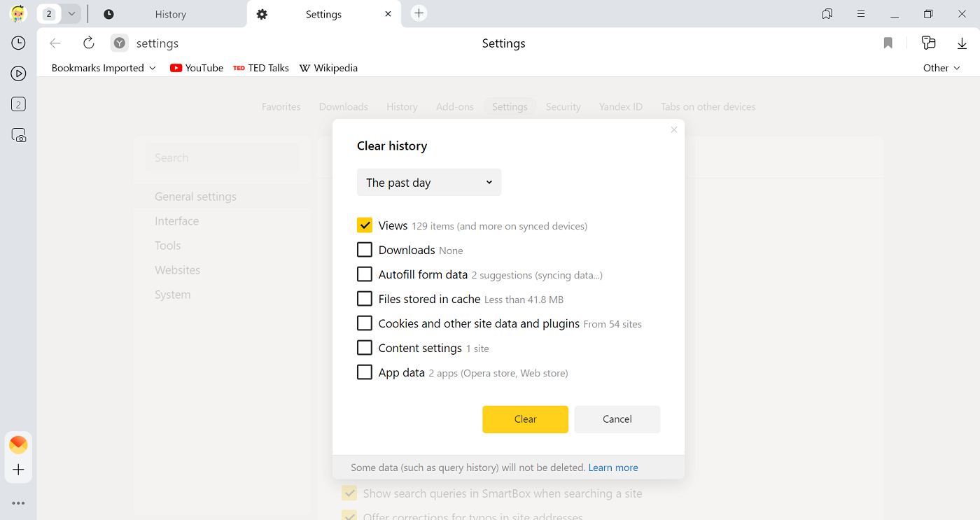Screen dimensions: 980x520
Task: Switch to the History tab
Action: (170, 14)
